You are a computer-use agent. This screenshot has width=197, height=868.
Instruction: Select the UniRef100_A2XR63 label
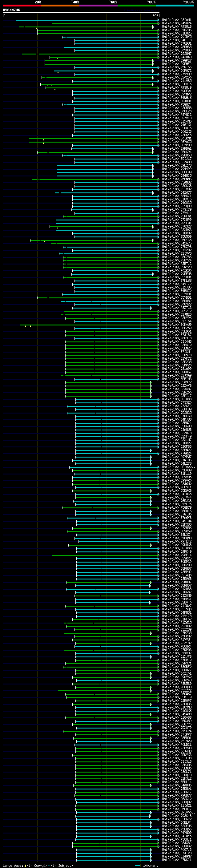176,230
